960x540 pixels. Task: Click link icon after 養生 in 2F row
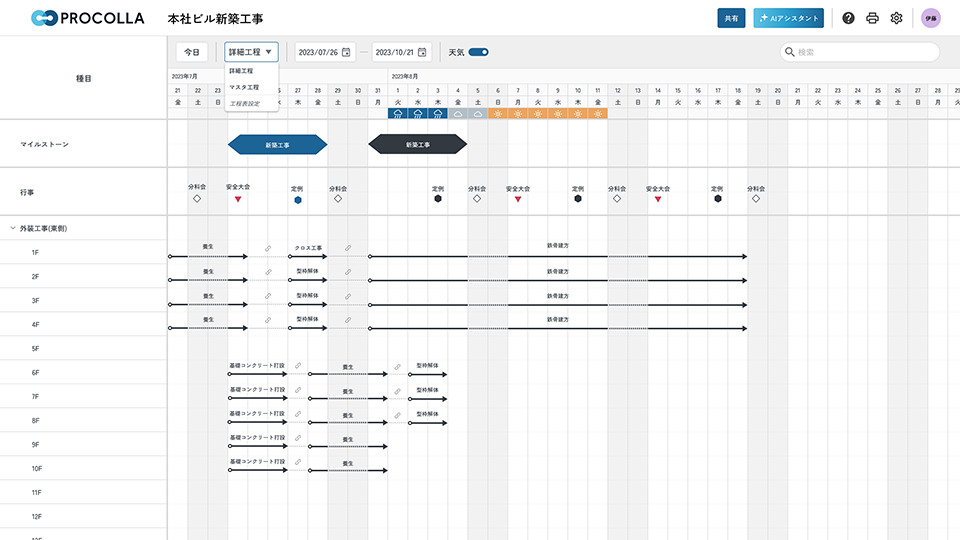coord(268,272)
